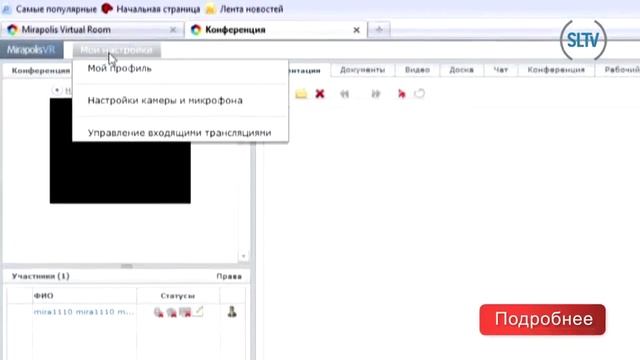Viewport: 640px width, 360px height.
Task: Go to previous slide with rewind arrows
Action: click(x=344, y=94)
